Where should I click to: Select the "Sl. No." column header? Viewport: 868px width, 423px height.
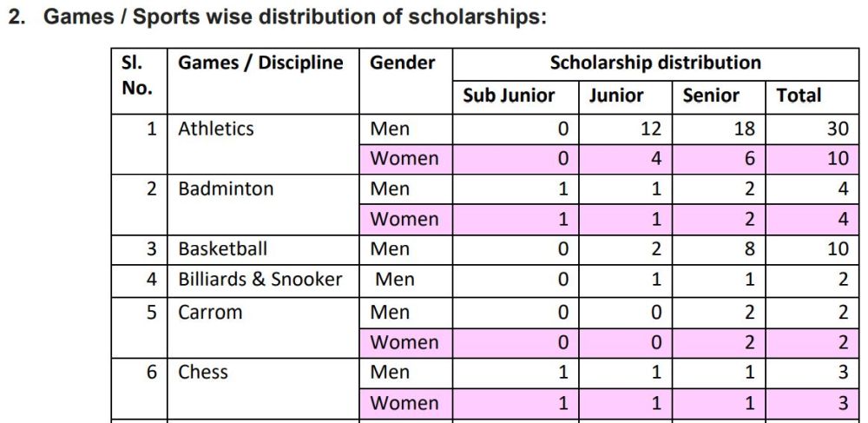[137, 76]
